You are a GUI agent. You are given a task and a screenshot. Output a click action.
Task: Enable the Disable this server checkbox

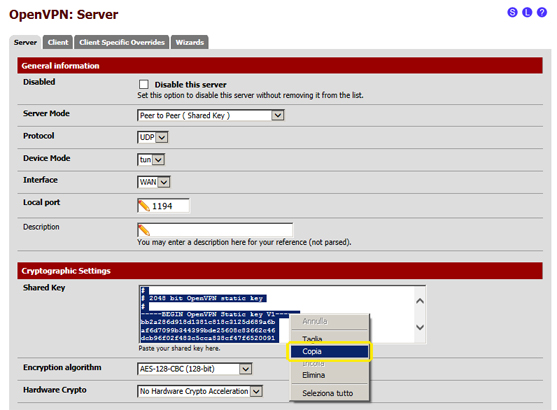(x=144, y=84)
